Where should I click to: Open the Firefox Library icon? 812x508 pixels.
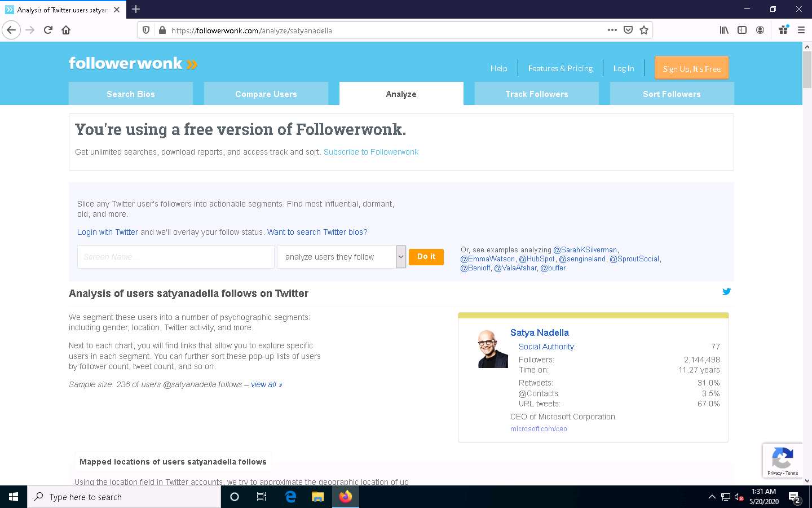(x=724, y=30)
